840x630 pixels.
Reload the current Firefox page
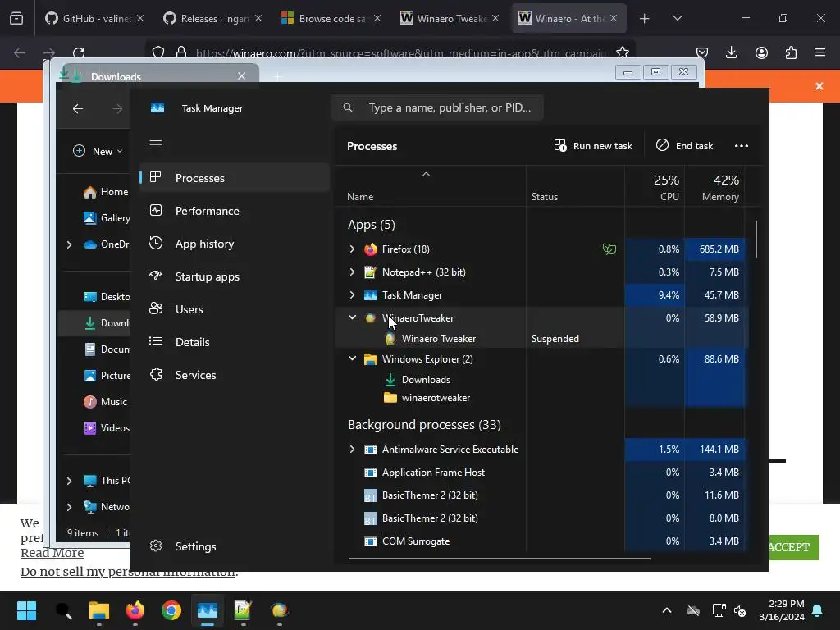click(79, 52)
